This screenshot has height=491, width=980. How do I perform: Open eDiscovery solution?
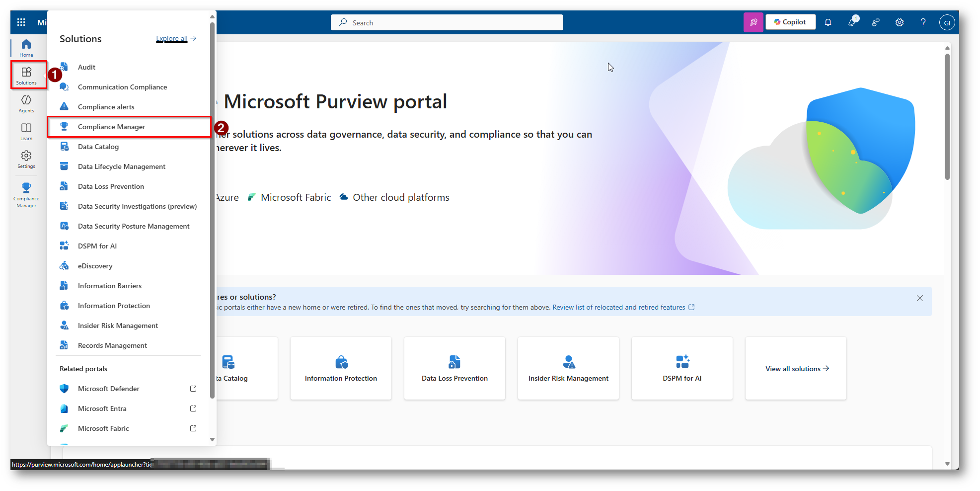[x=129, y=266]
